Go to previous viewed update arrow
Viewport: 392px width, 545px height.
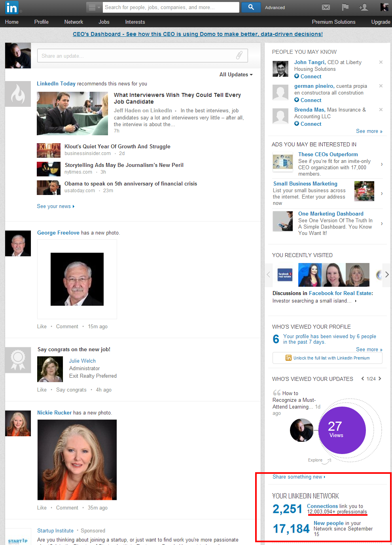(363, 378)
